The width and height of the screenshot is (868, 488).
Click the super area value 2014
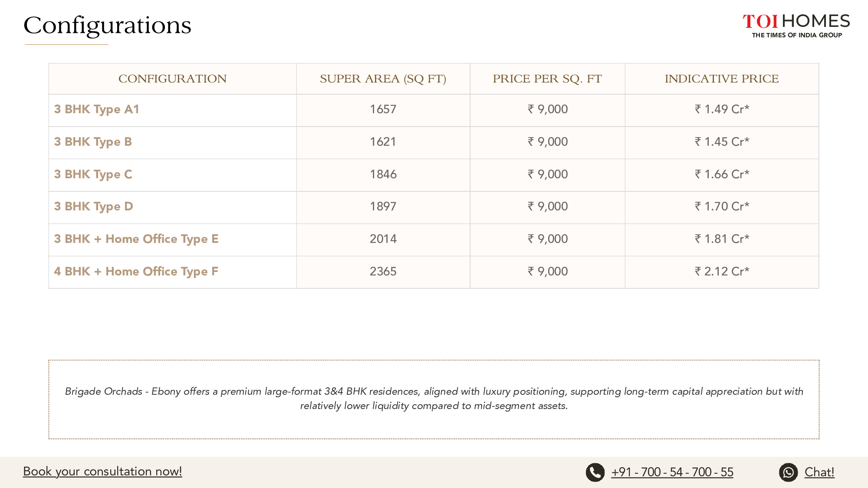(383, 239)
